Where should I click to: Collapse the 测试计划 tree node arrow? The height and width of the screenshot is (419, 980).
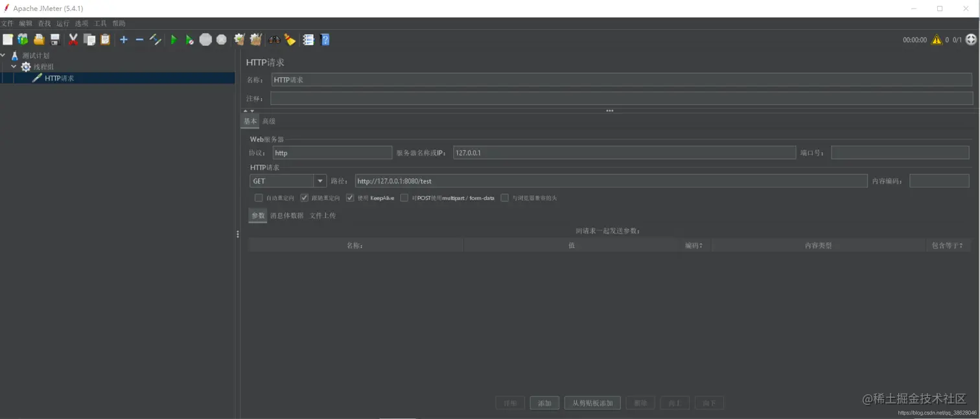click(3, 56)
